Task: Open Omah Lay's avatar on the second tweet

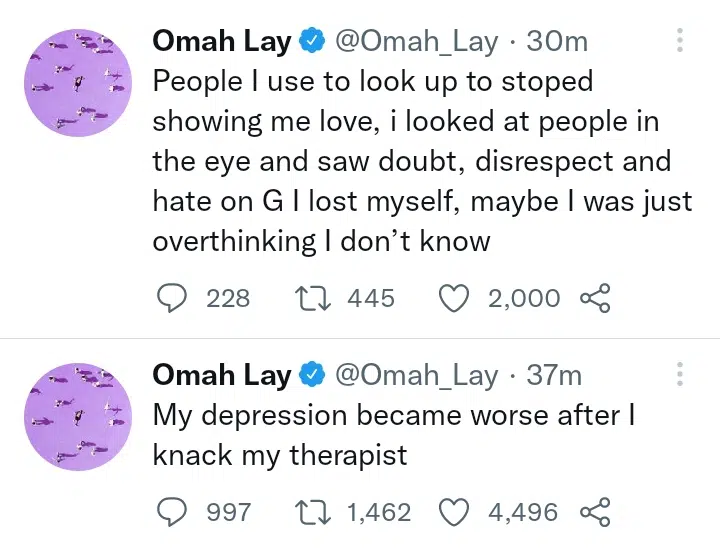Action: pyautogui.click(x=78, y=417)
